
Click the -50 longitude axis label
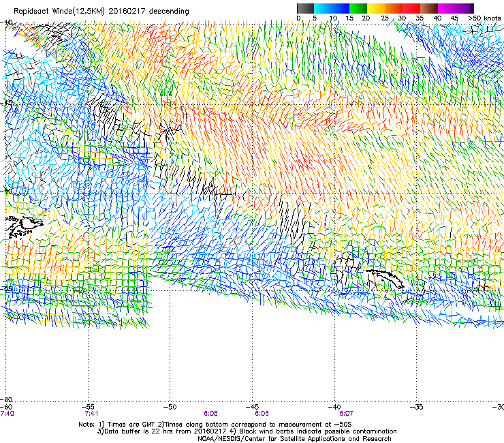tap(170, 407)
